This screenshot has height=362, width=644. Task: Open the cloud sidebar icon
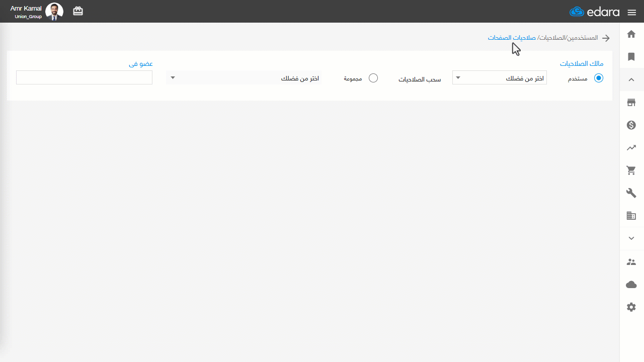click(x=631, y=285)
